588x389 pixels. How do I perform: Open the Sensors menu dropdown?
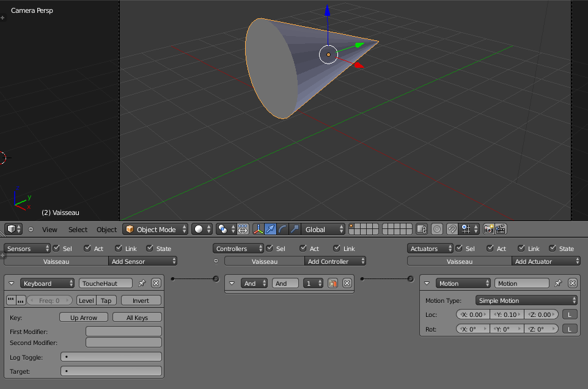coord(27,249)
